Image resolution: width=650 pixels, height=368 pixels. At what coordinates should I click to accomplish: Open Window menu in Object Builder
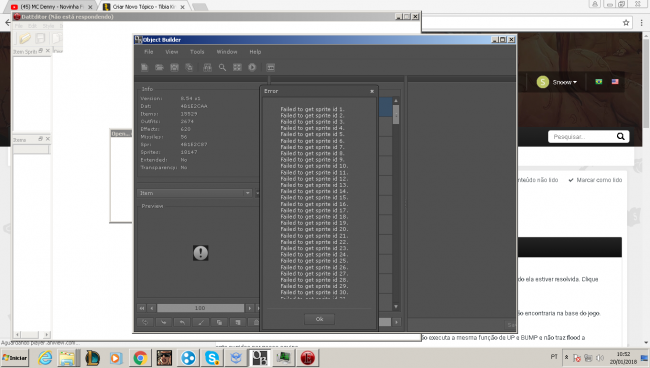pos(227,52)
